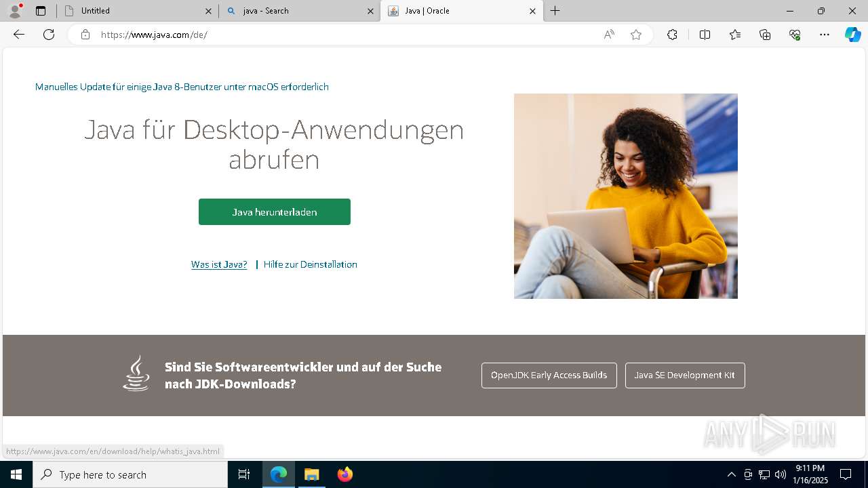The width and height of the screenshot is (868, 488).
Task: Open the Collections icon
Action: click(765, 35)
